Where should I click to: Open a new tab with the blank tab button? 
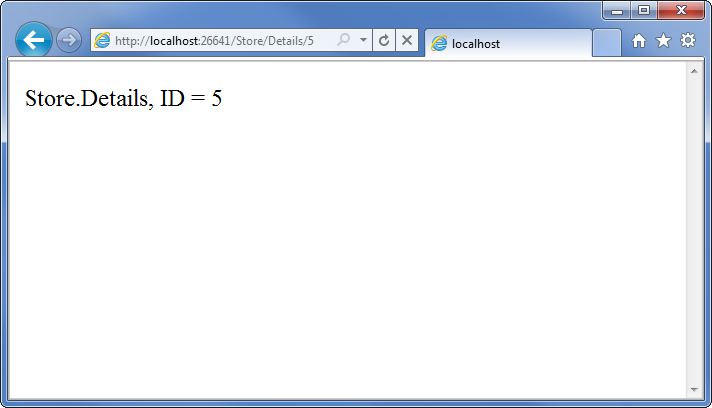[x=606, y=43]
